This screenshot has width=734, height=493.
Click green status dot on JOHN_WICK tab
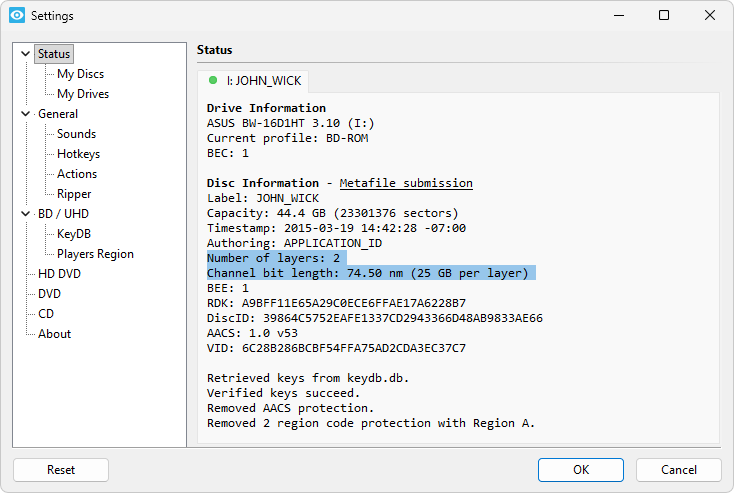click(x=213, y=80)
